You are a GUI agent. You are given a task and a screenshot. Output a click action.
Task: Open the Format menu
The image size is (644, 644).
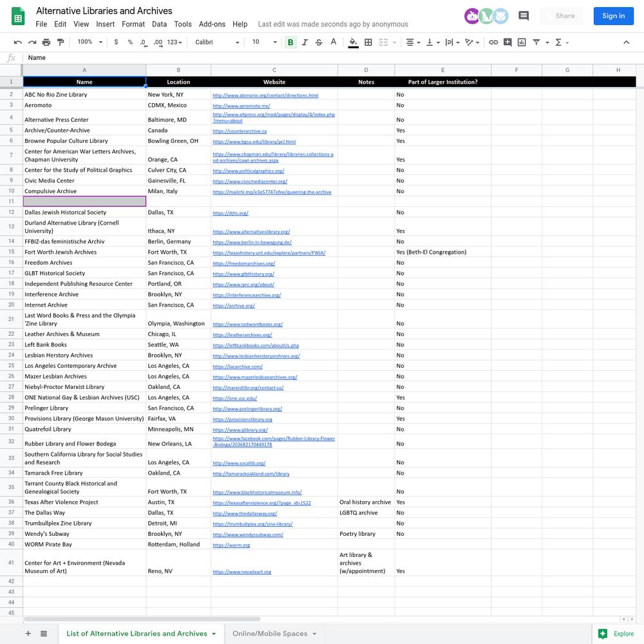coord(133,24)
